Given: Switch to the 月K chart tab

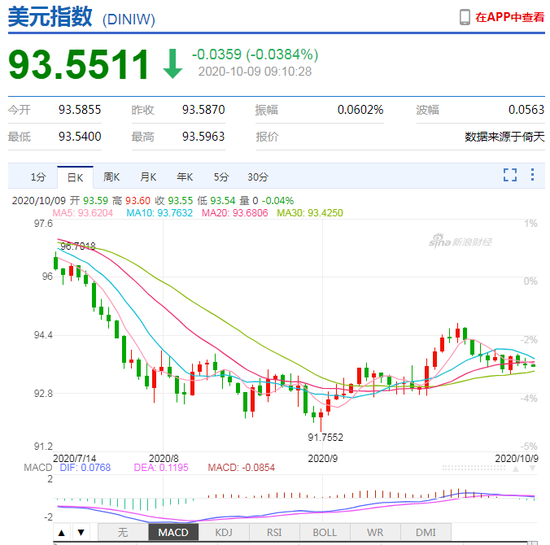Looking at the screenshot, I should coord(148,177).
